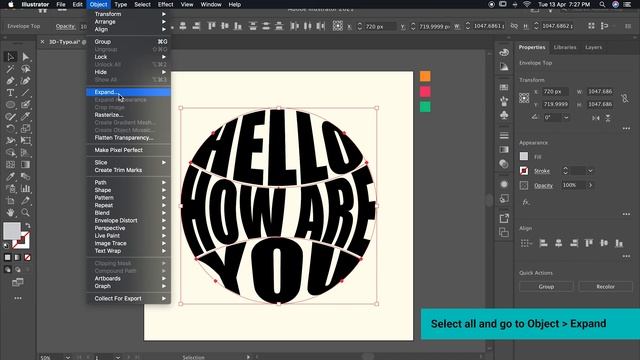Screen dimensions: 640x360
Task: Set fill to None in toolbar
Action: (27, 258)
